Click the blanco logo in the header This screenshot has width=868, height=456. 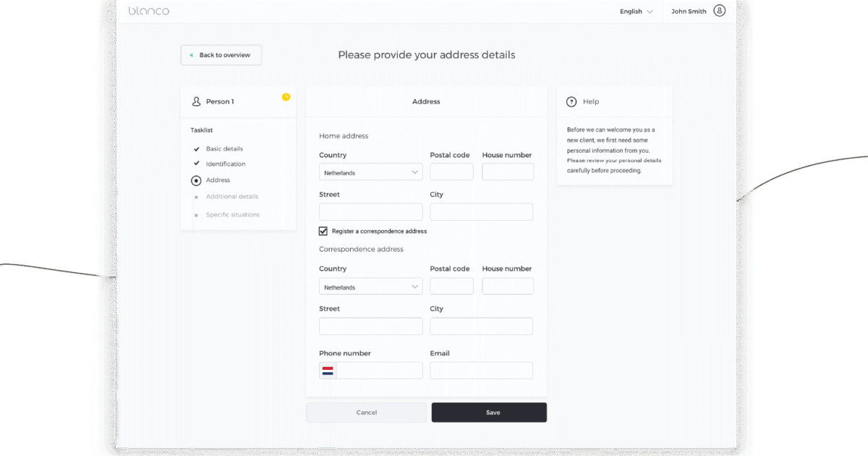coord(149,11)
